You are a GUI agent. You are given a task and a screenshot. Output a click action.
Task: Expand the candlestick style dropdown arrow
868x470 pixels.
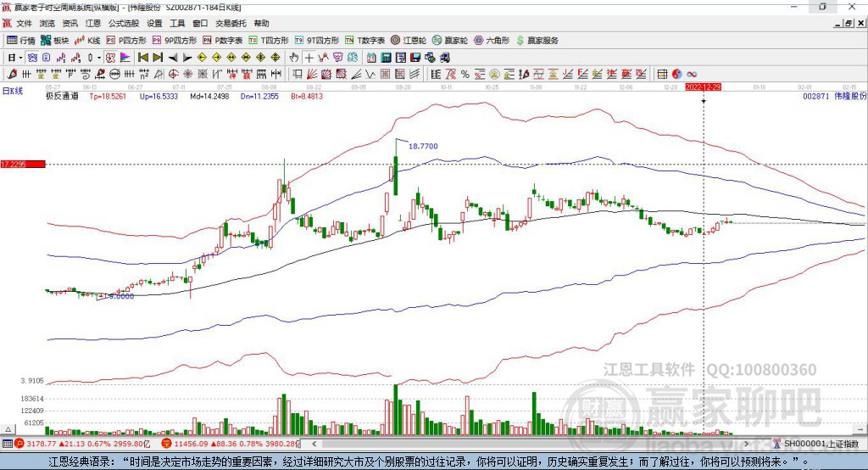[x=99, y=58]
